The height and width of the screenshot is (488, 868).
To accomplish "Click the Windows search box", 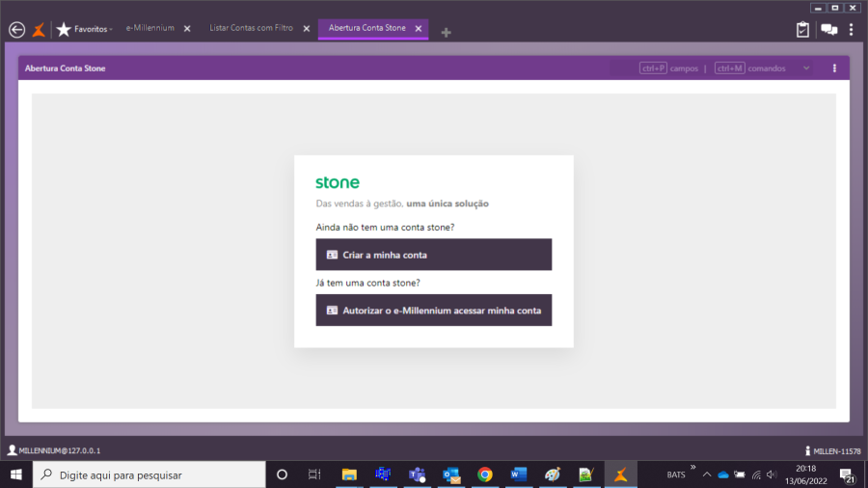I will [x=149, y=474].
